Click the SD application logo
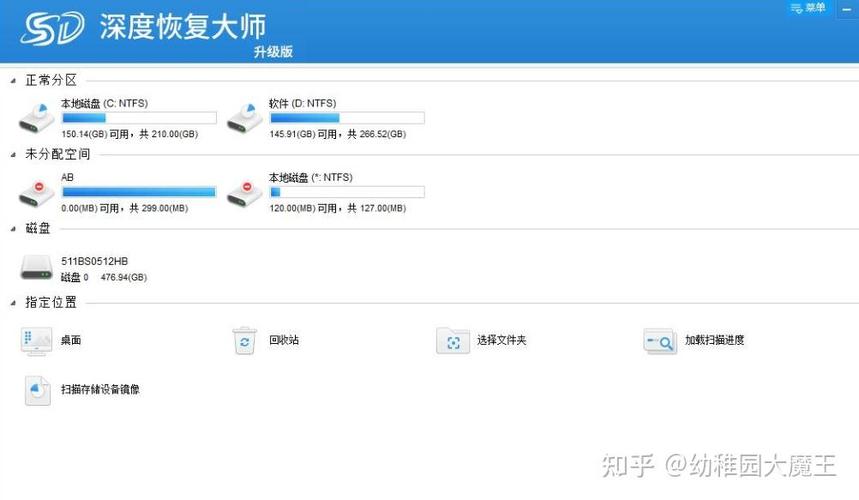This screenshot has height=500, width=859. click(x=52, y=27)
